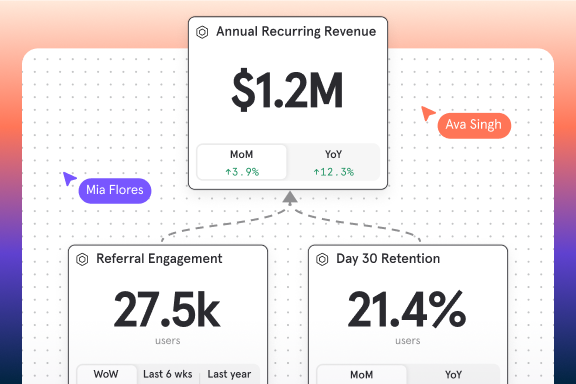Select the YoY tab in Day 30 Retention
This screenshot has height=384, width=576.
coord(453,374)
